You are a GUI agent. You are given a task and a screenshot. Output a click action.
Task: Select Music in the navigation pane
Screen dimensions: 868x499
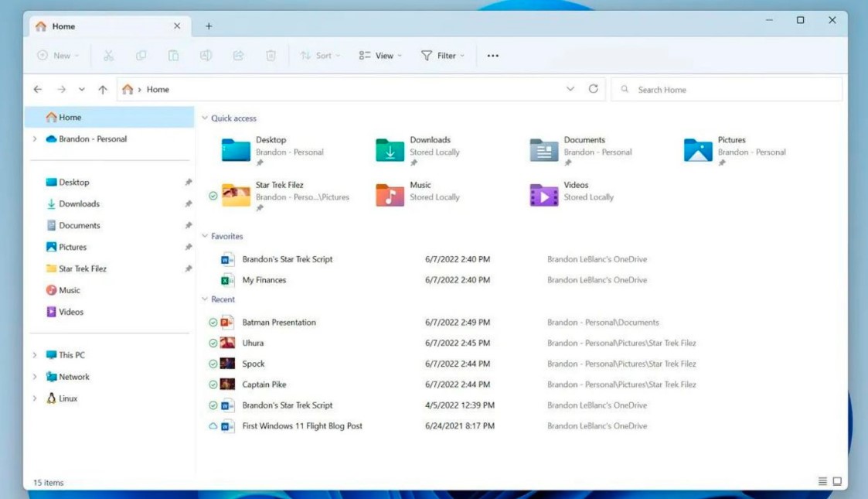click(x=110, y=290)
